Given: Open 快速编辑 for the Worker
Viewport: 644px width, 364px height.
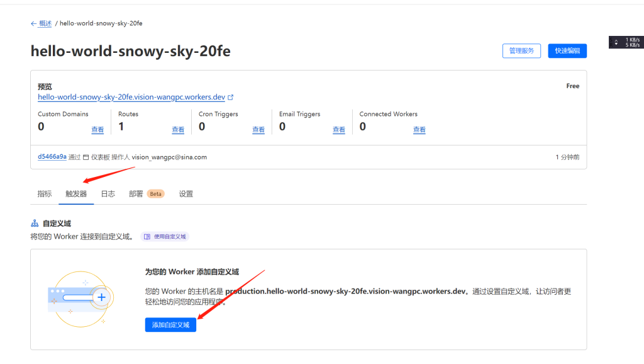Looking at the screenshot, I should [x=567, y=51].
